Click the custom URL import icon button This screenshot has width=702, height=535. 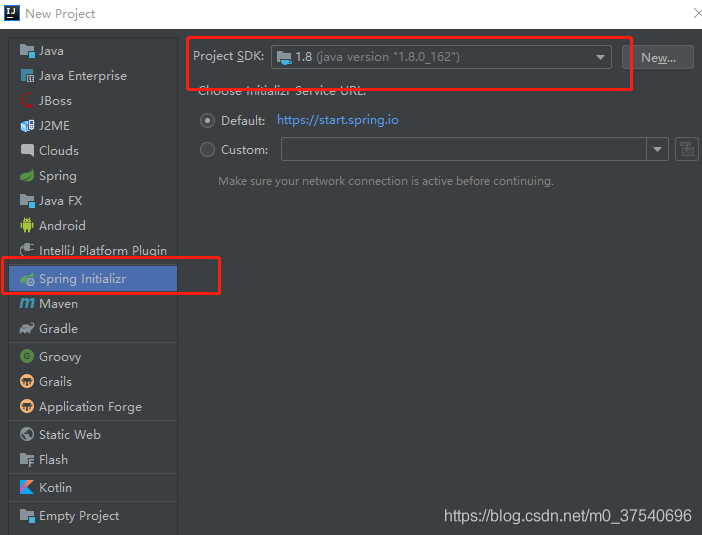[x=687, y=149]
